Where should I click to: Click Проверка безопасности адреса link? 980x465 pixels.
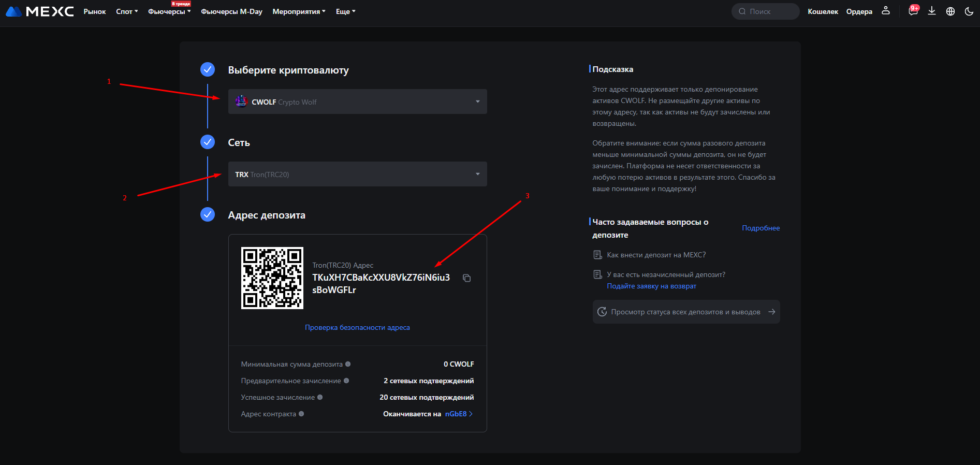[x=357, y=327]
